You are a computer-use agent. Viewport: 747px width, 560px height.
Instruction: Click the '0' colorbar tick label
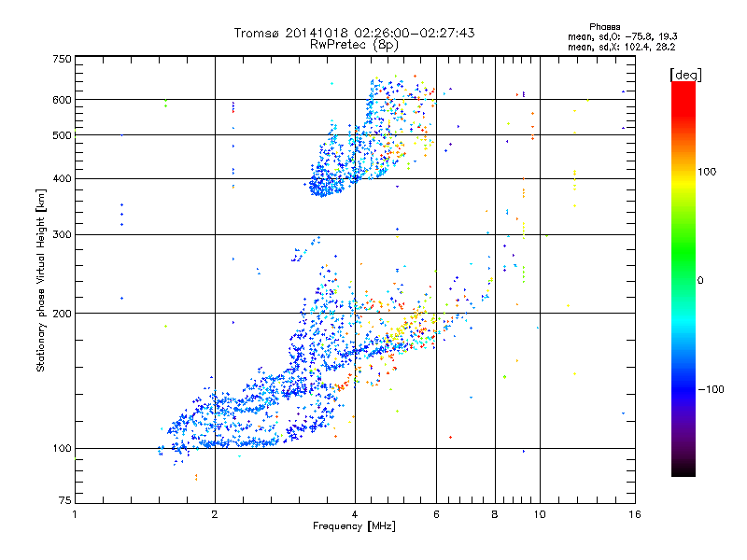700,281
